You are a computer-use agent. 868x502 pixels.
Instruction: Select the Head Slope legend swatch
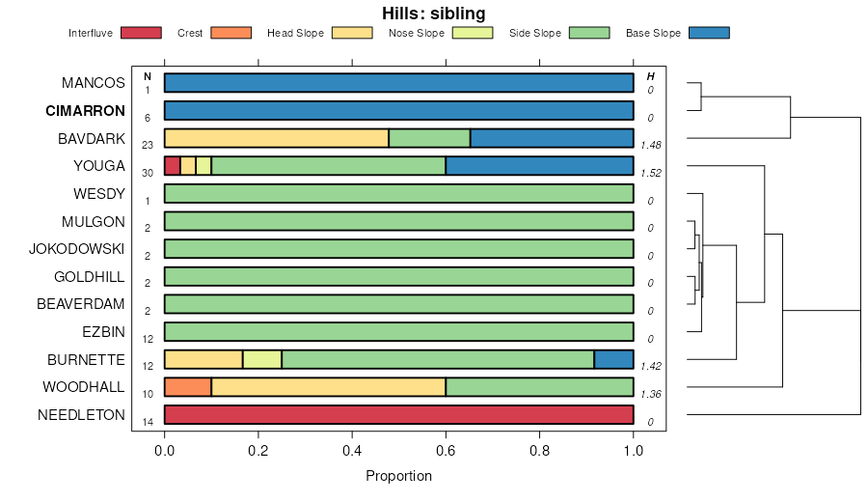tap(352, 33)
